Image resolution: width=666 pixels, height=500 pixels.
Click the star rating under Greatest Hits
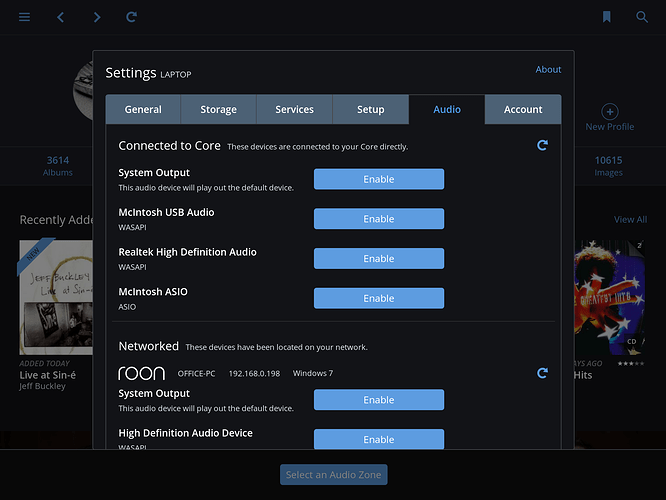click(x=631, y=363)
